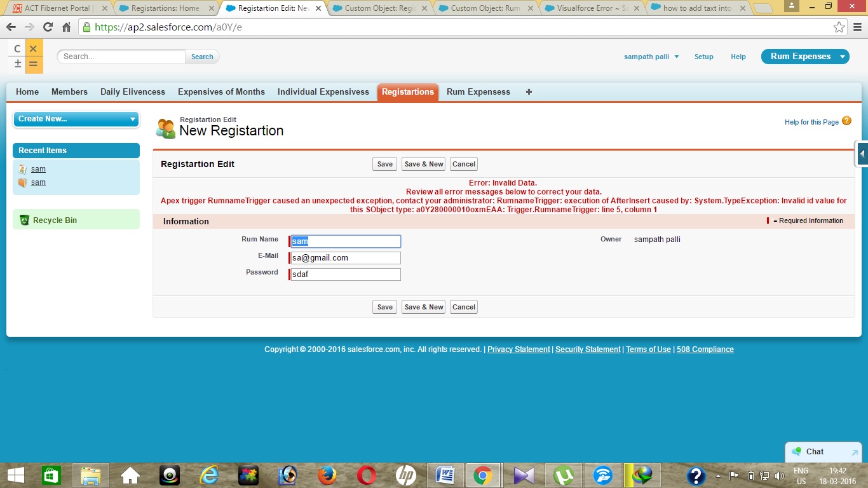868x488 pixels.
Task: Open the All Tabs plus icon
Action: 529,91
